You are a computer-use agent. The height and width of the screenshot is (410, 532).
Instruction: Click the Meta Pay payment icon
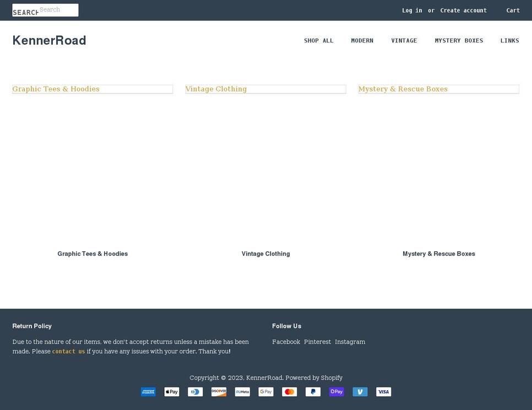[x=242, y=392]
